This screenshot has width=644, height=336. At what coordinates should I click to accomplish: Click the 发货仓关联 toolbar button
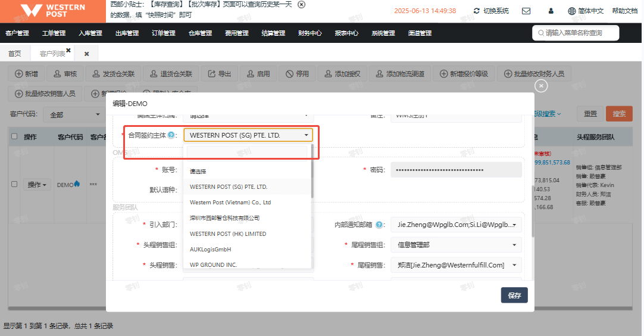coord(113,74)
